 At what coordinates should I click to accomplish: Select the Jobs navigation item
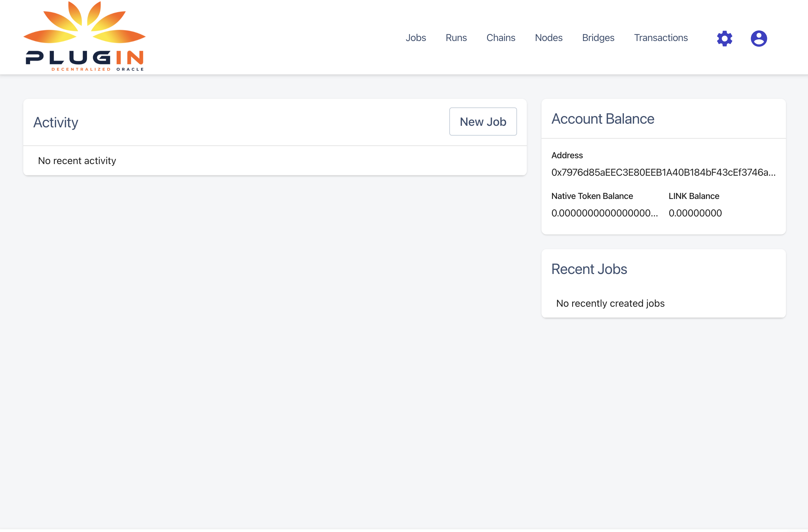pyautogui.click(x=416, y=38)
